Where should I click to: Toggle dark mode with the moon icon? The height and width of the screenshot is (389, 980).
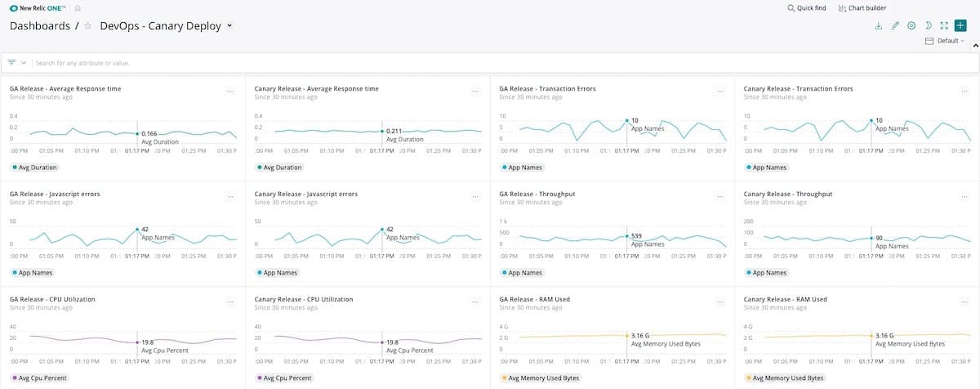pos(928,25)
